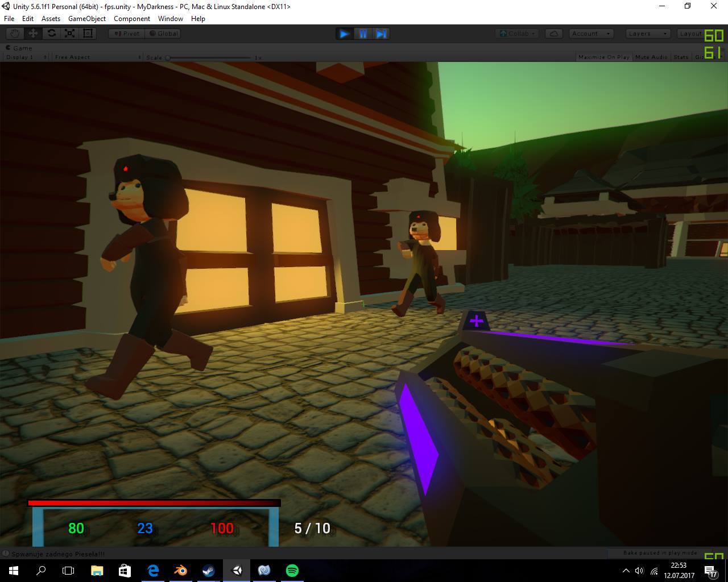The width and height of the screenshot is (728, 582).
Task: Open the GameObject menu
Action: (86, 19)
